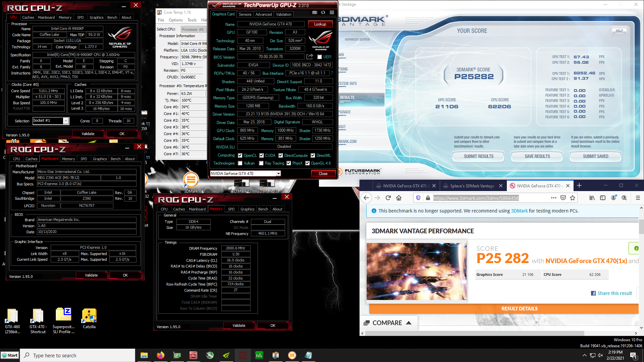Toggle the Ray Tracing checkbox
The width and height of the screenshot is (644, 362).
tap(262, 163)
